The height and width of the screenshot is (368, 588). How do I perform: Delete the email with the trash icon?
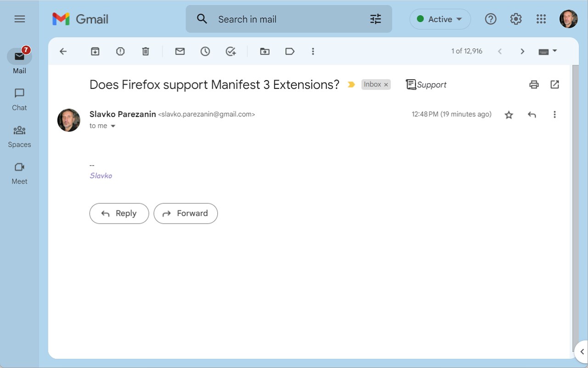(x=146, y=52)
